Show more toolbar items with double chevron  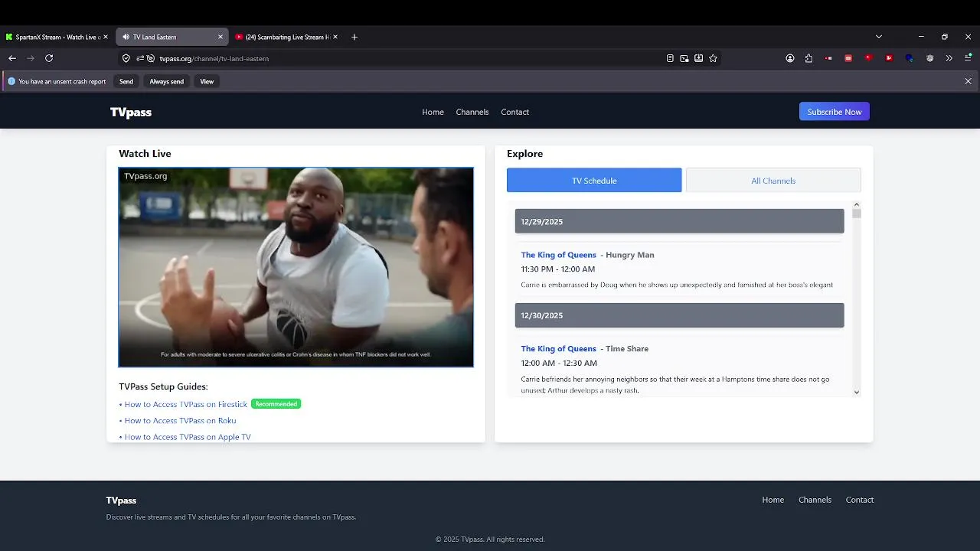point(949,58)
